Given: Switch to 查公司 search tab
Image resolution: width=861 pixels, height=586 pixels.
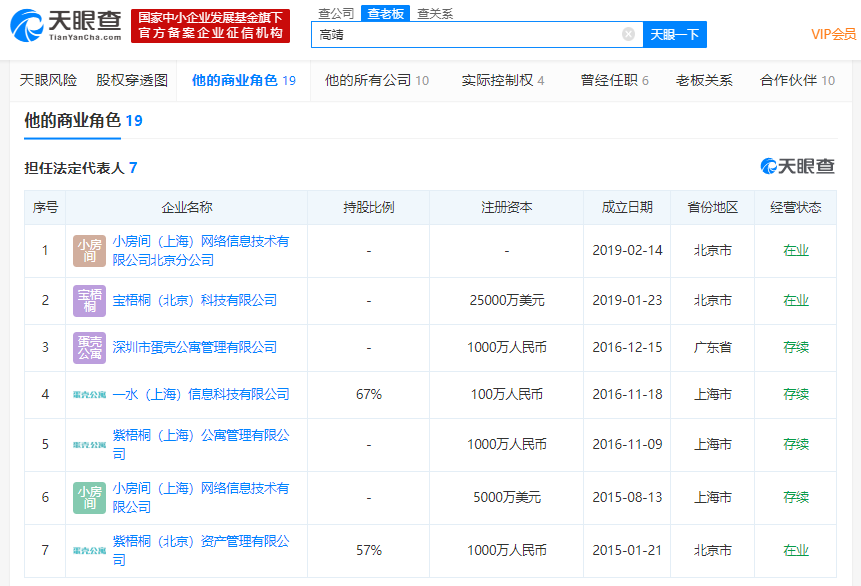Looking at the screenshot, I should (x=335, y=13).
